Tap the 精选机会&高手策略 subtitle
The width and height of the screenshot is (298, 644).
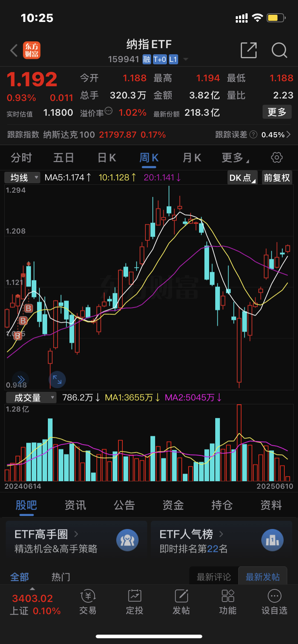coord(56,549)
